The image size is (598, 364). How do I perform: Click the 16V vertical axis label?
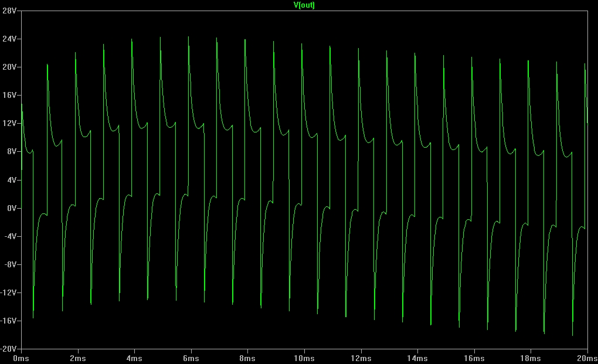coord(9,96)
